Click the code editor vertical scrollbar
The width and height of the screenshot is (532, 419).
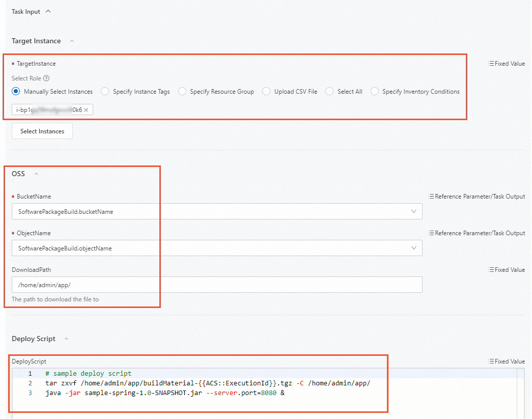click(x=521, y=394)
